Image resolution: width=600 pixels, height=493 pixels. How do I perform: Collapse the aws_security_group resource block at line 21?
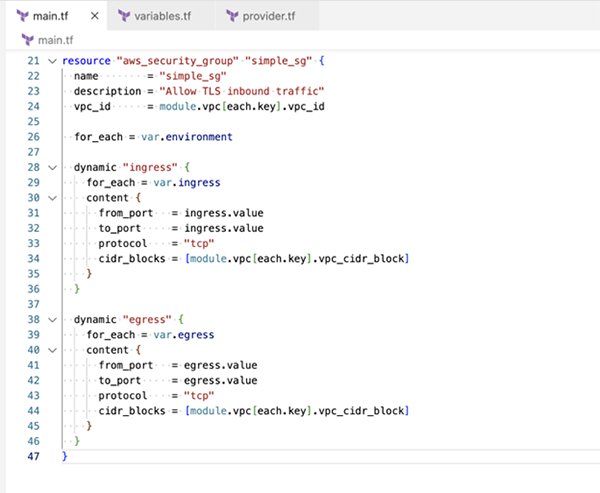coord(52,61)
